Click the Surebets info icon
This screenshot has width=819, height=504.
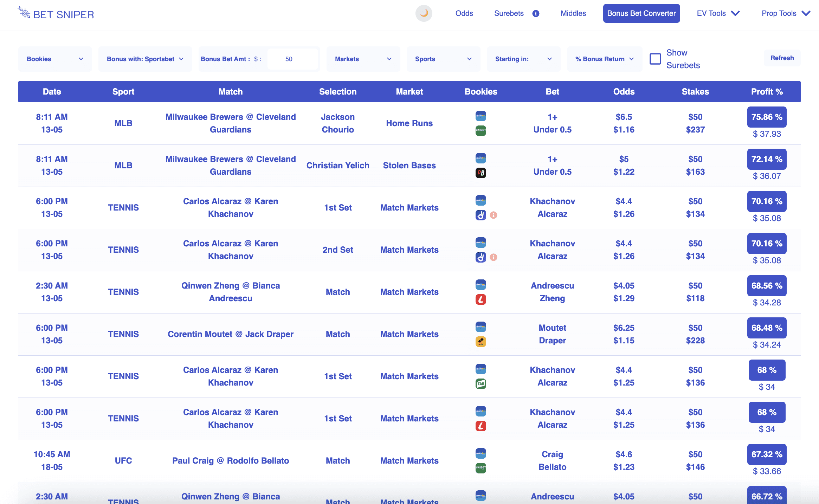click(x=536, y=14)
